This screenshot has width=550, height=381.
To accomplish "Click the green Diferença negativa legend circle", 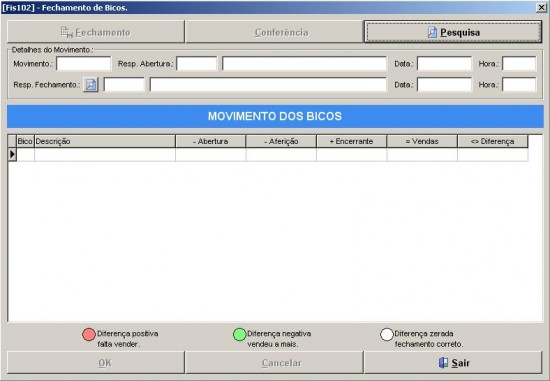I will click(240, 334).
